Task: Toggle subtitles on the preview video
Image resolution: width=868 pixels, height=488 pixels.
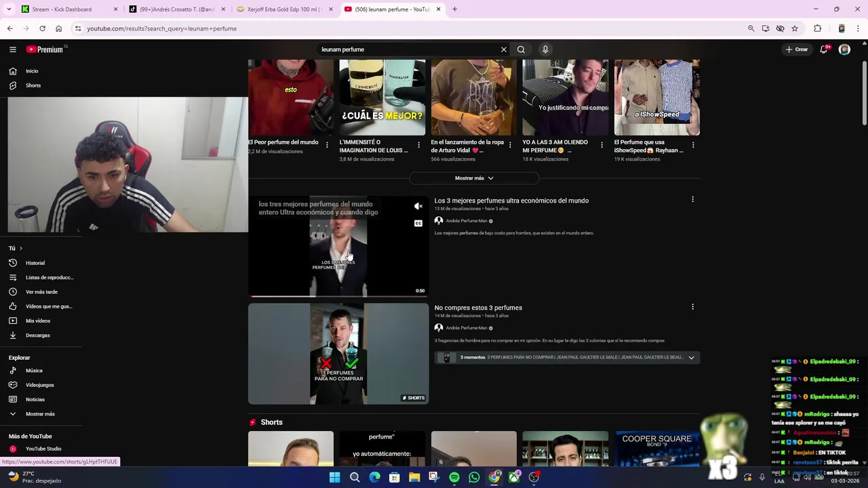Action: (x=418, y=224)
